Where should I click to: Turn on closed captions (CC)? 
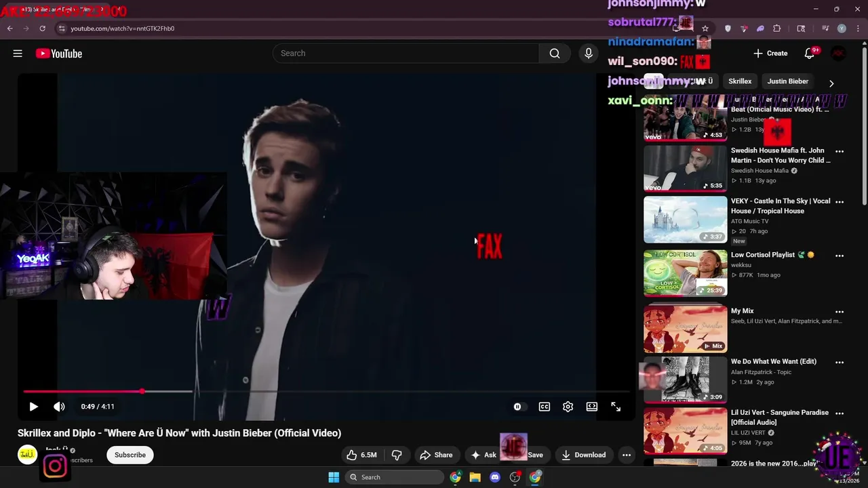coord(544,407)
